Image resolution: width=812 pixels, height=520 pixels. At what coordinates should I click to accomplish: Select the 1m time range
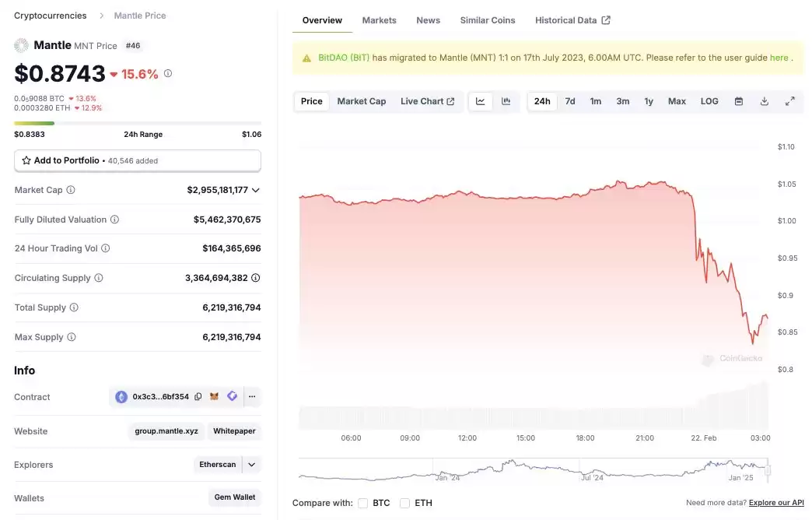[x=596, y=101]
